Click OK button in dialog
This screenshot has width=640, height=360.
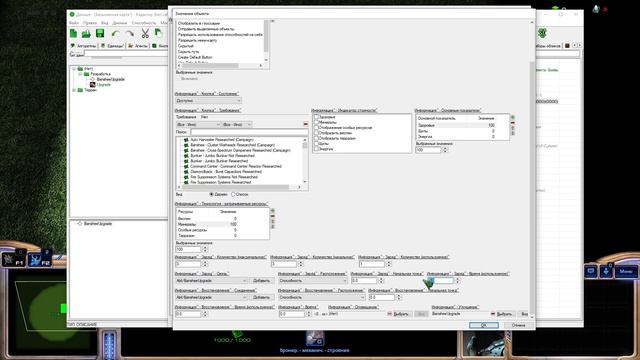(x=484, y=325)
